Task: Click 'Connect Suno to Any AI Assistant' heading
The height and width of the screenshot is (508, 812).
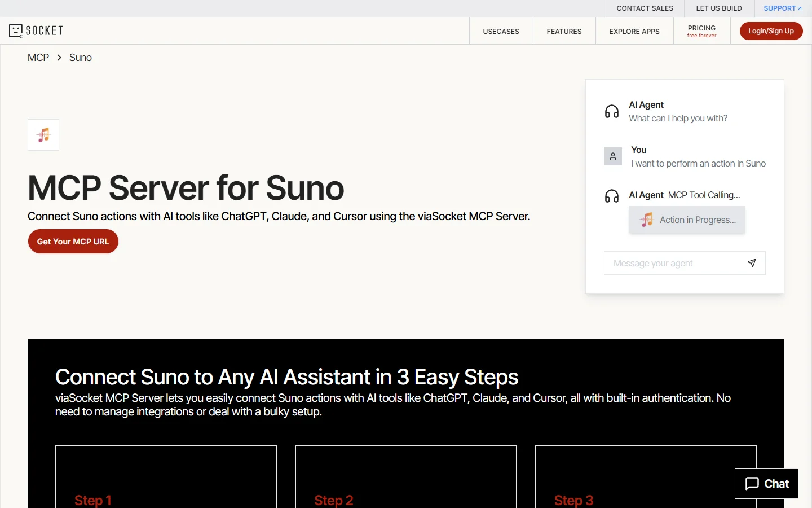Action: coord(286,376)
